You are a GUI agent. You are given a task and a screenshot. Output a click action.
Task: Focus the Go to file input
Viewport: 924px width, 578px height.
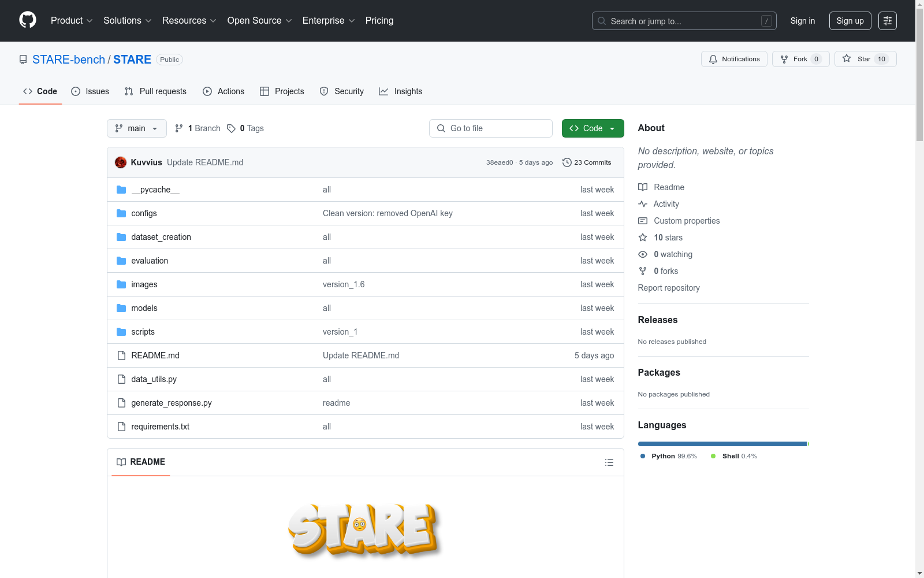tap(491, 128)
